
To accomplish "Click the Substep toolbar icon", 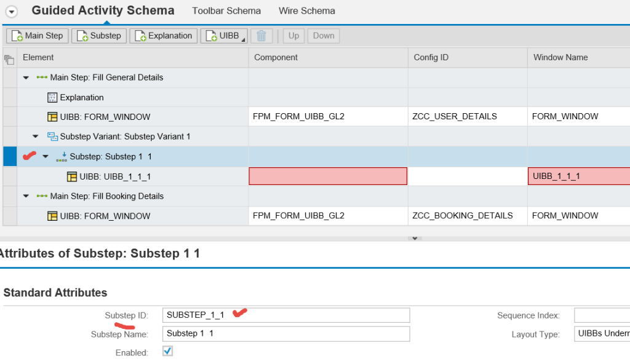I will coord(83,36).
